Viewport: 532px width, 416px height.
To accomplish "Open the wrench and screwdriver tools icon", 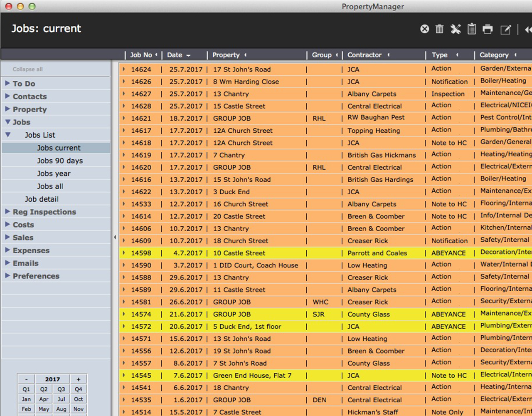I will pos(456,29).
